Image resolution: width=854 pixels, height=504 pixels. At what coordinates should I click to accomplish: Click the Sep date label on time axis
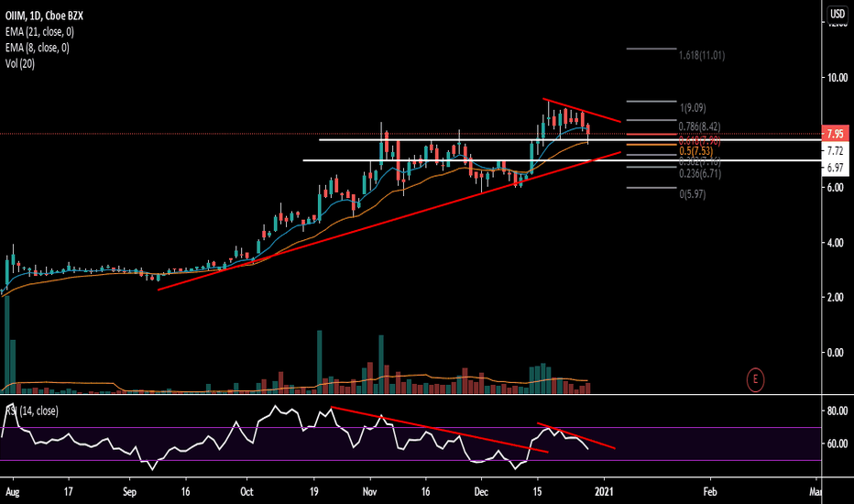click(129, 491)
